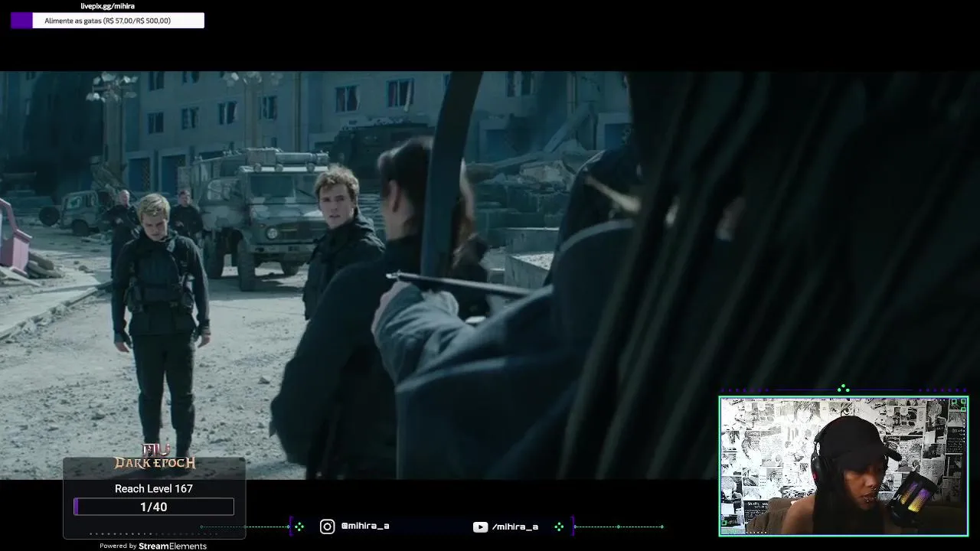This screenshot has width=980, height=551.
Task: Click the MU Dark Epoch logo
Action: (155, 457)
